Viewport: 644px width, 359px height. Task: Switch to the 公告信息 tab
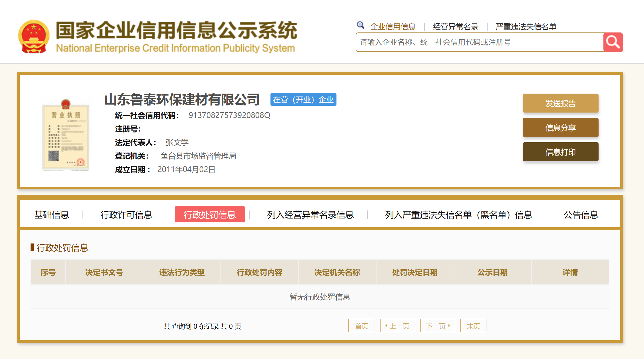[x=581, y=215]
